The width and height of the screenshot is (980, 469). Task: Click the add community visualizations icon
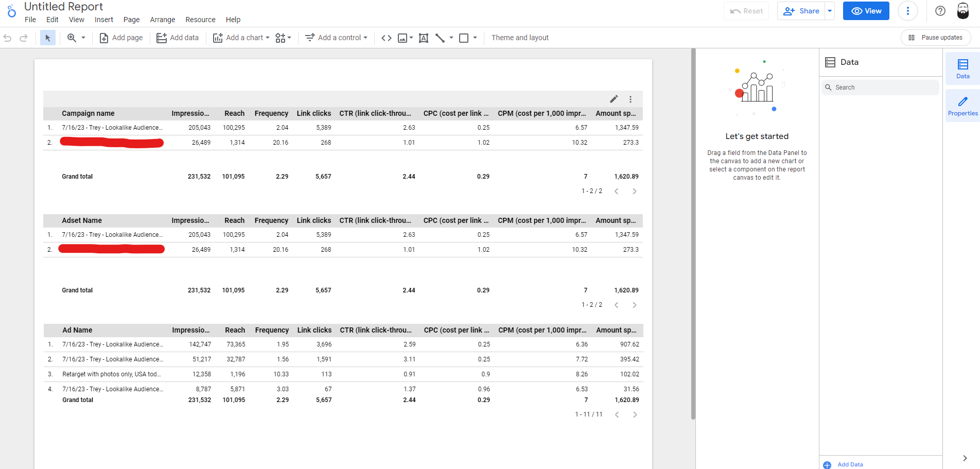[283, 38]
